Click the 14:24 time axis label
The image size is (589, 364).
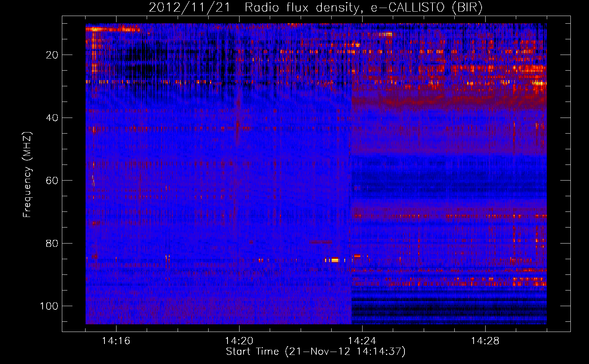tap(362, 341)
